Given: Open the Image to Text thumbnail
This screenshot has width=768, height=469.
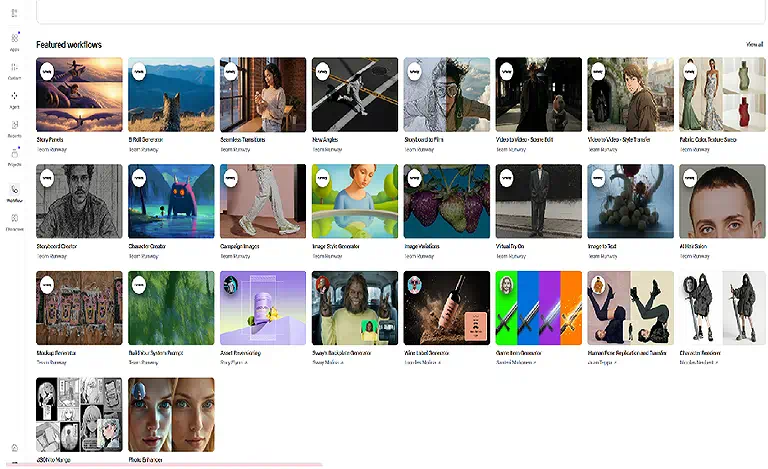Looking at the screenshot, I should click(630, 201).
